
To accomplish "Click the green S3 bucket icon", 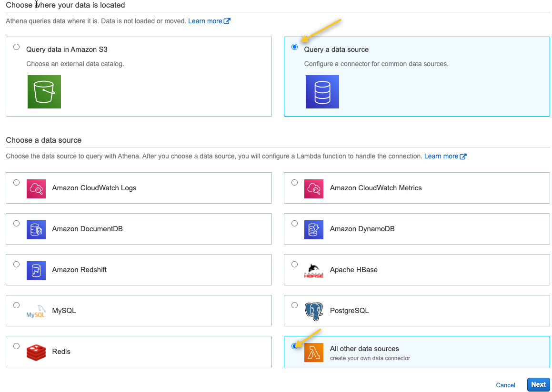I will point(44,92).
